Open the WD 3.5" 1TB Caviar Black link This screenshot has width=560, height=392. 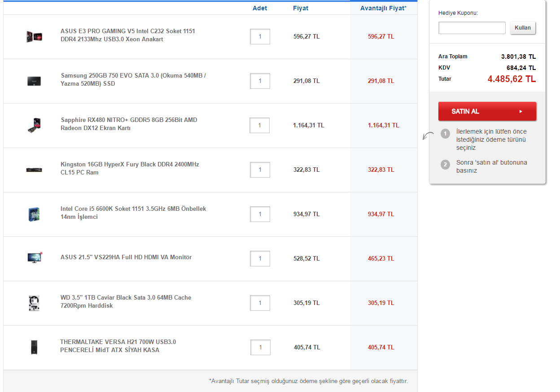[126, 302]
